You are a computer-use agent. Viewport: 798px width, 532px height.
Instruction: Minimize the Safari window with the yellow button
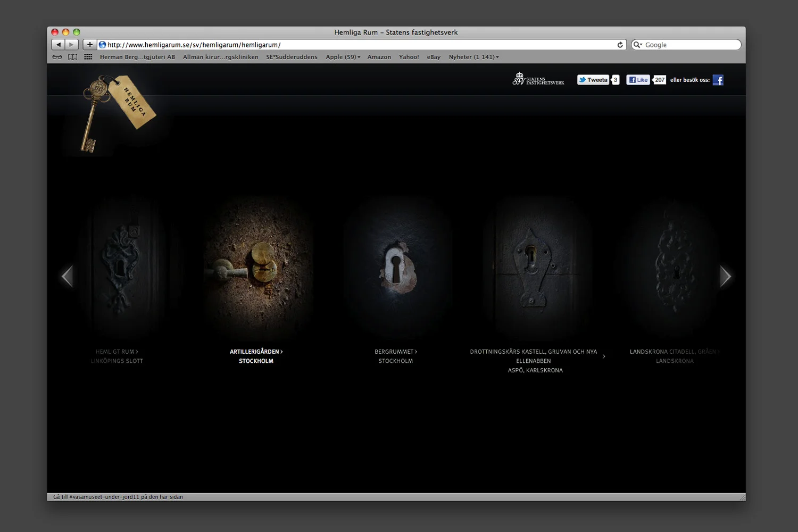[x=66, y=32]
